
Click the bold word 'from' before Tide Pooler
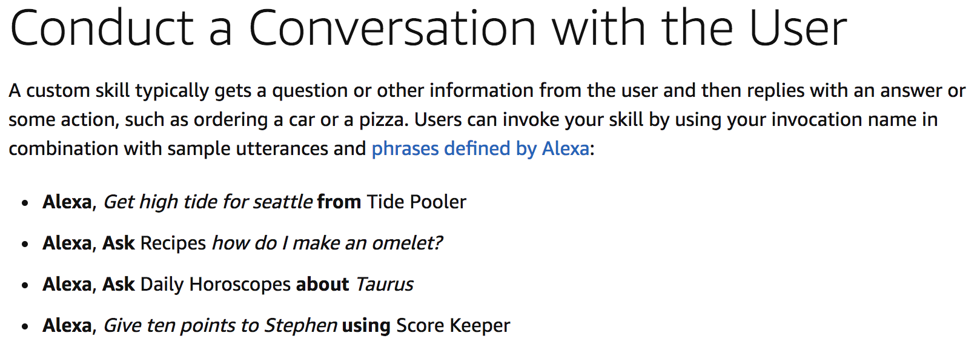pyautogui.click(x=339, y=202)
